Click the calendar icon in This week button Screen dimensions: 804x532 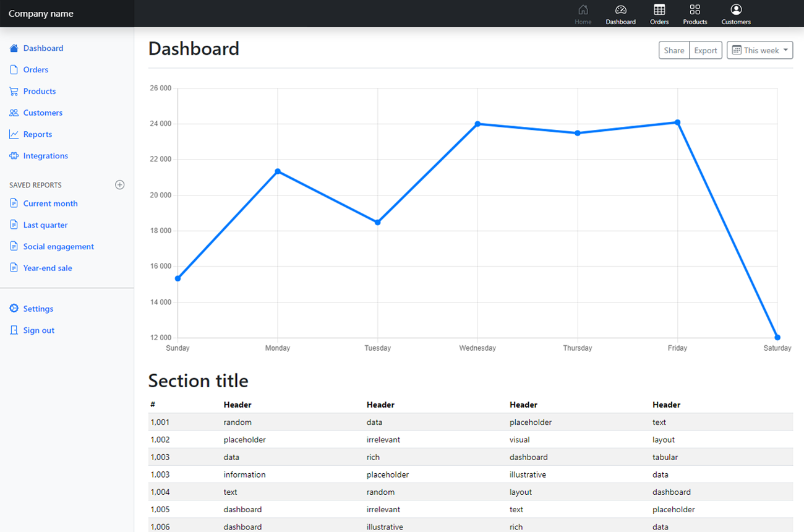pos(737,50)
